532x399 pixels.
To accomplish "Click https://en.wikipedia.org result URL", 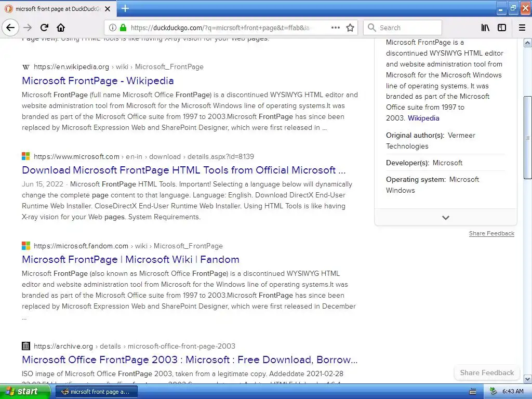I will click(71, 67).
